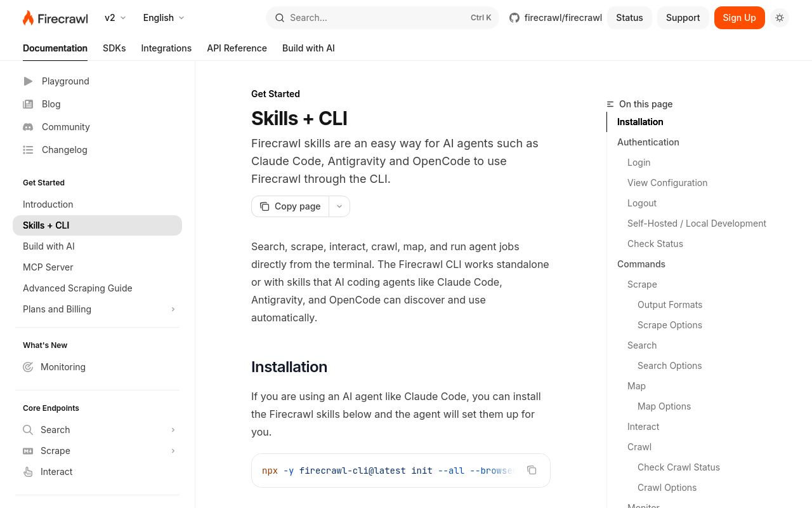Expand Plans and Billing chevron
The image size is (812, 508).
pos(173,309)
